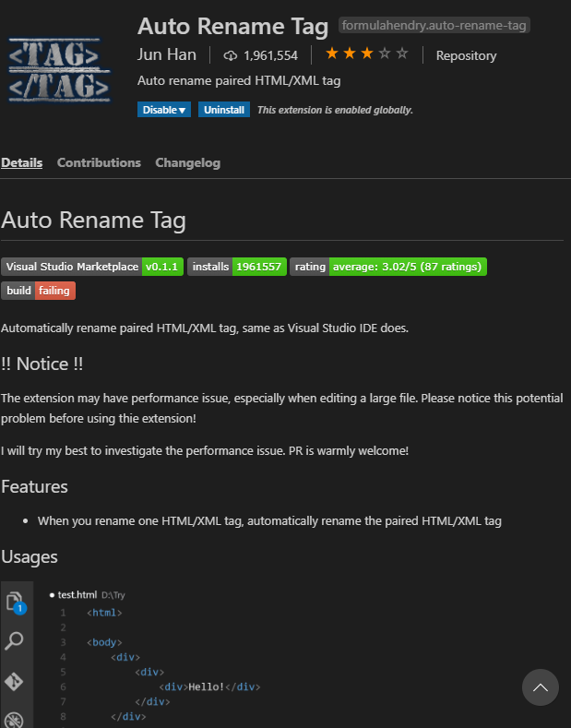
Task: Click the download count cloud icon
Action: coord(231,55)
